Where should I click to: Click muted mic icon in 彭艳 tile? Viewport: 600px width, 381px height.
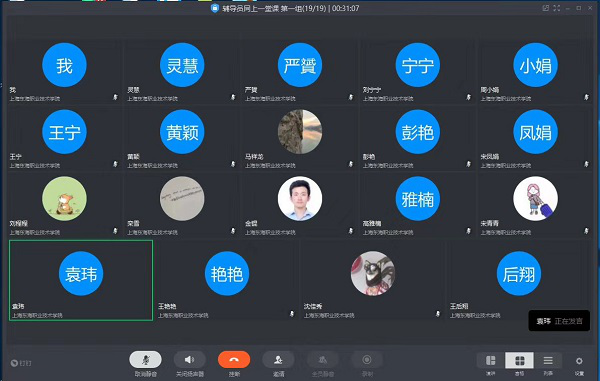[468, 164]
